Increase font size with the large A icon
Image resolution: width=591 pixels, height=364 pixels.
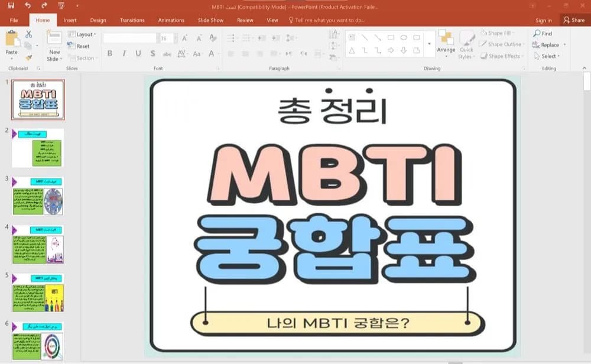point(184,38)
